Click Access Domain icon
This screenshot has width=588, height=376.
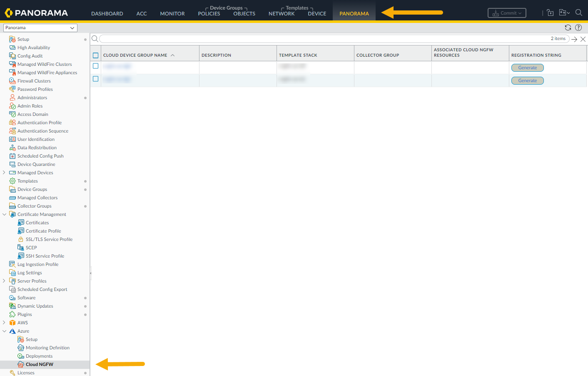tap(12, 114)
